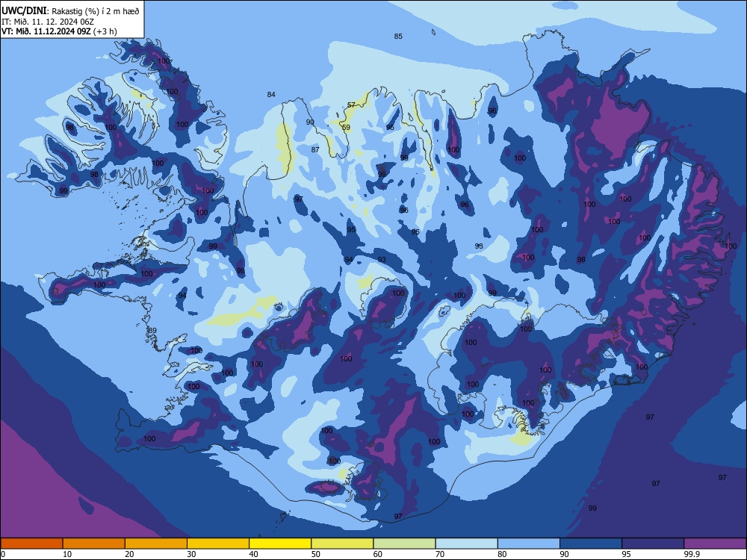
Task: Click the legend tick label '10'
Action: tap(67, 554)
